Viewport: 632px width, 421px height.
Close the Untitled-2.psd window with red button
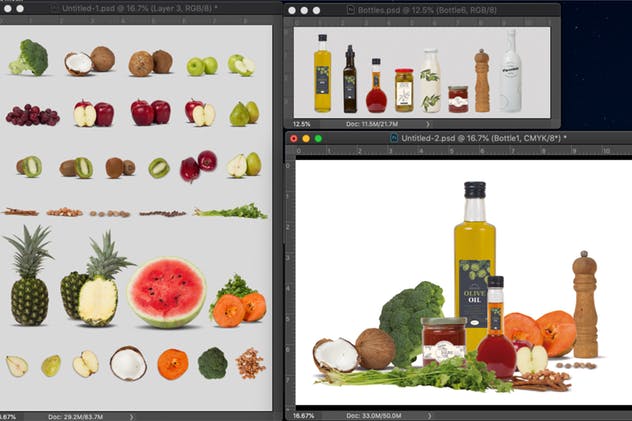(x=294, y=138)
